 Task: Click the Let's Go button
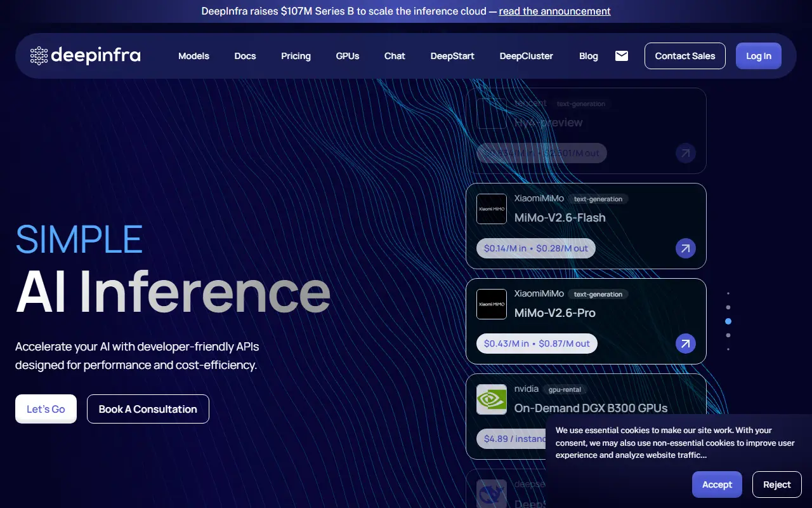coord(46,409)
